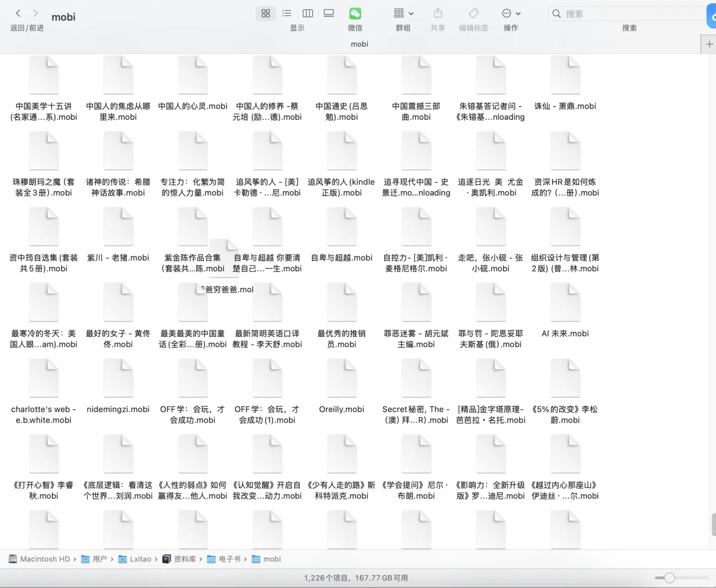This screenshot has height=588, width=716.
Task: Open the group-by (群组) dropdown
Action: [404, 13]
